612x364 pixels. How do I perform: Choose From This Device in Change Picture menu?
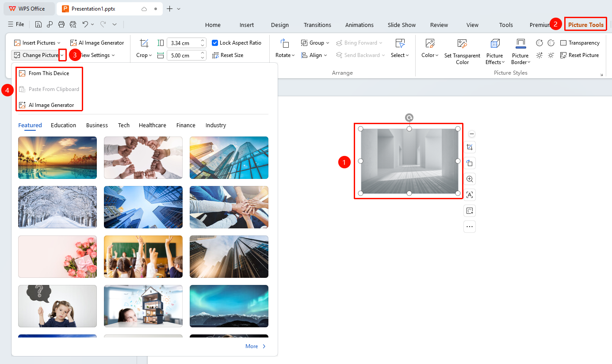click(49, 73)
